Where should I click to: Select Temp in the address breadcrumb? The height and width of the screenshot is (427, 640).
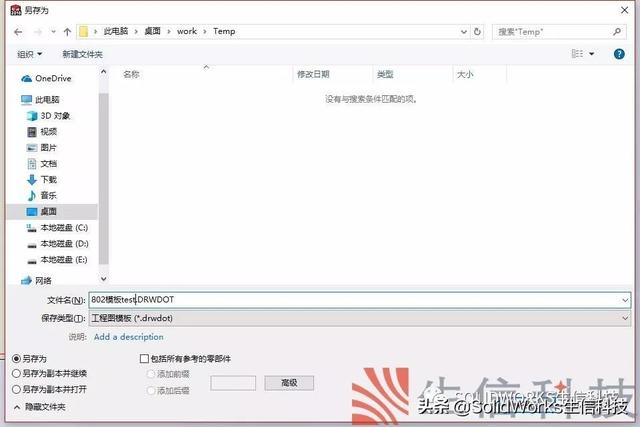[x=224, y=31]
